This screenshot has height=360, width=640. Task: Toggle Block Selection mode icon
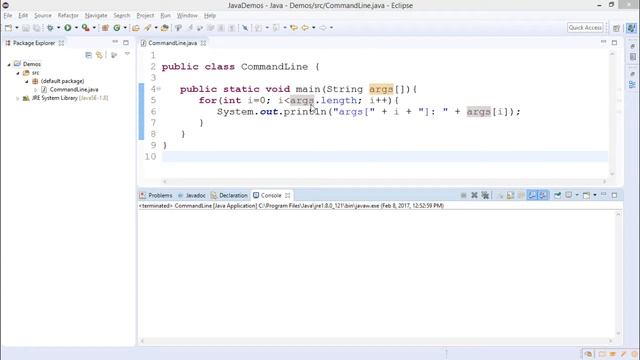221,28
